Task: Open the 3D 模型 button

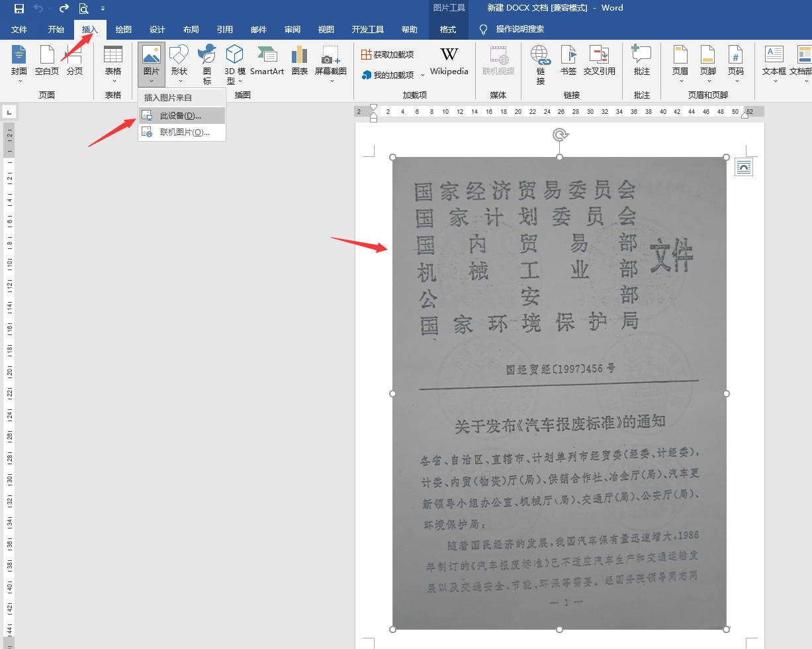Action: click(235, 64)
